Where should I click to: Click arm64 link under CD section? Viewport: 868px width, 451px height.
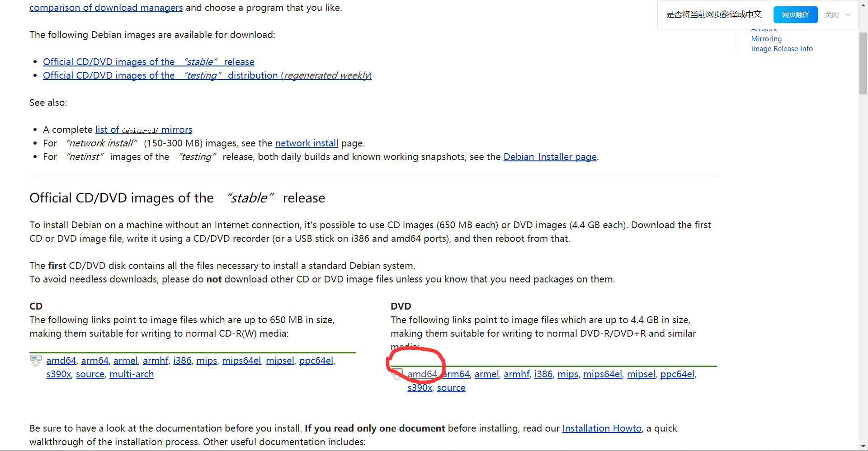[x=95, y=361]
